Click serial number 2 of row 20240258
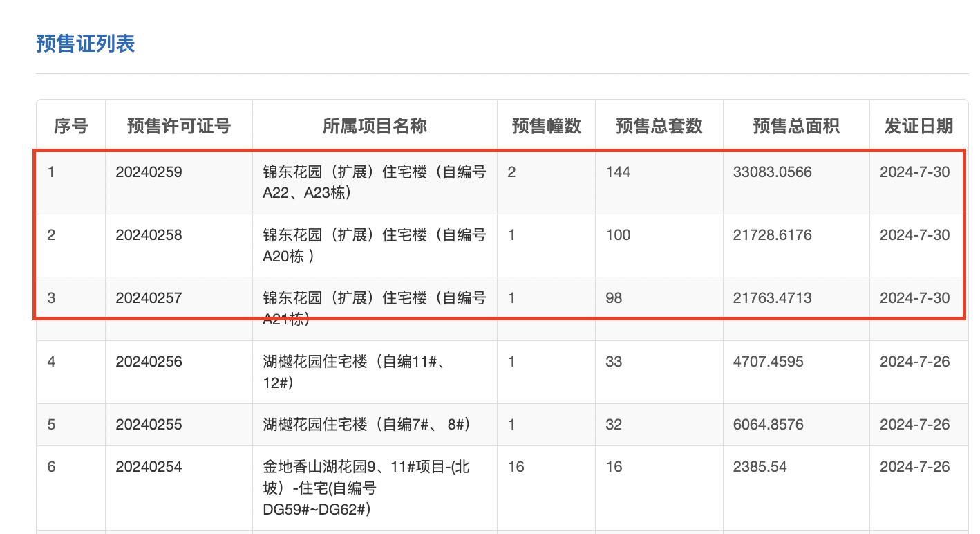 click(51, 235)
